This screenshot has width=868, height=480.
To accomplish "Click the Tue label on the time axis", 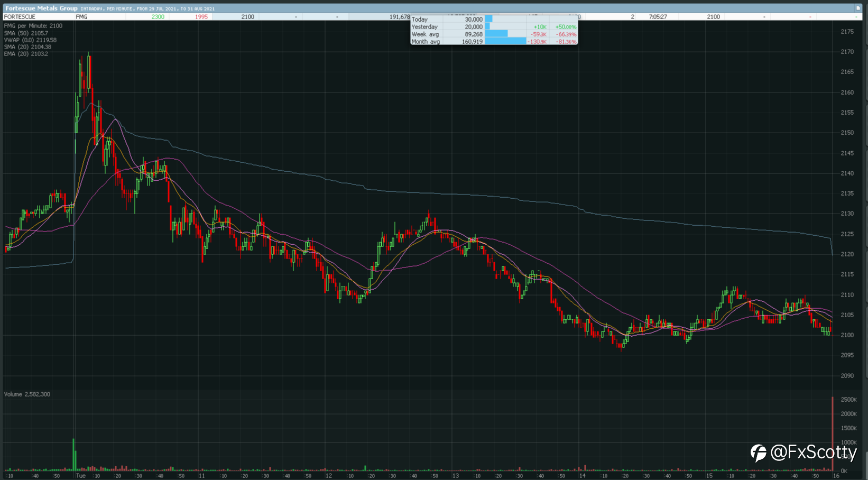I will click(x=80, y=476).
